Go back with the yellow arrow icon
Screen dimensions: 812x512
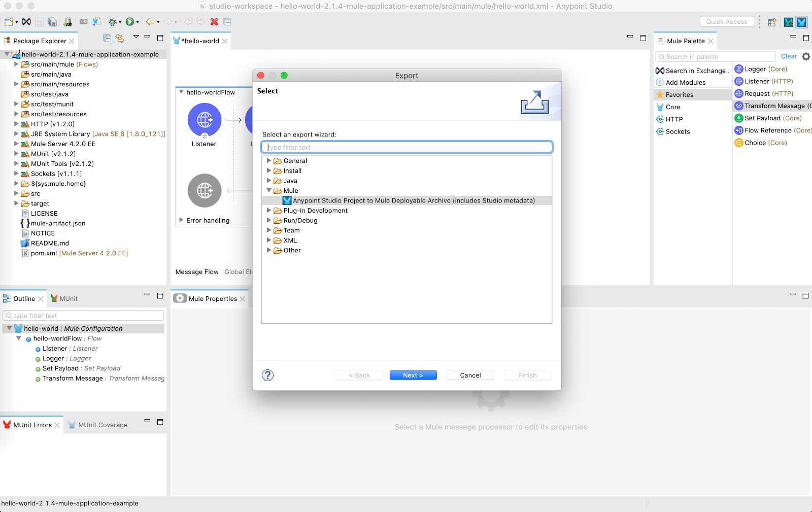[150, 22]
